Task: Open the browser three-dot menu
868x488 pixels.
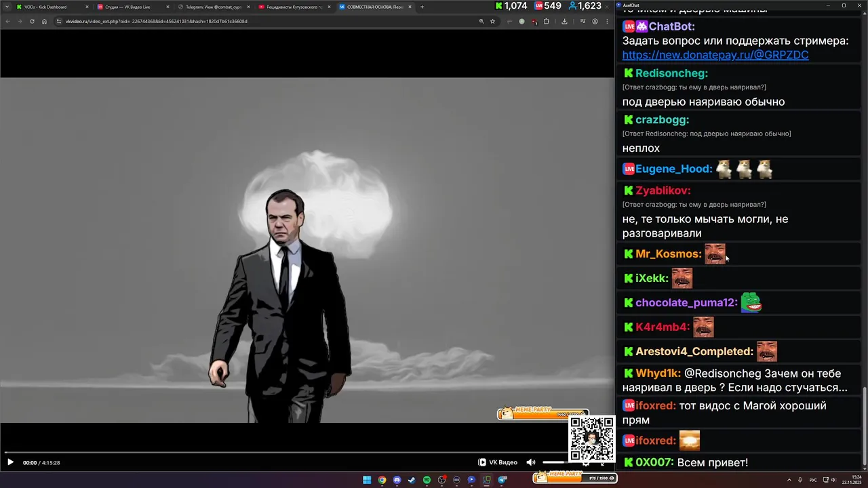Action: coord(607,21)
